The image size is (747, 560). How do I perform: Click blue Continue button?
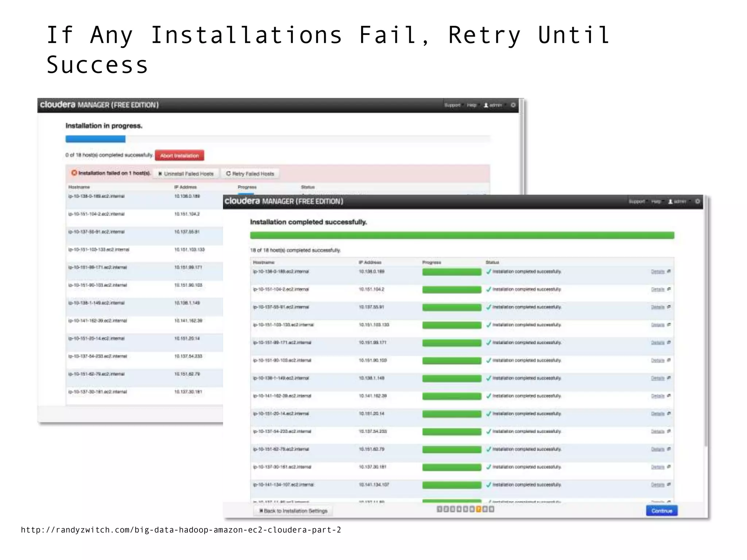click(662, 511)
